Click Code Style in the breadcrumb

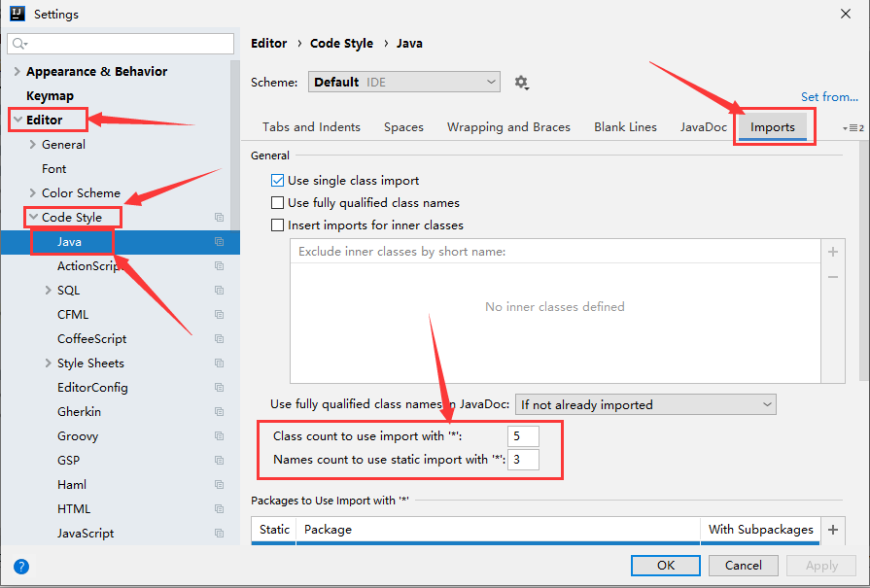(341, 44)
